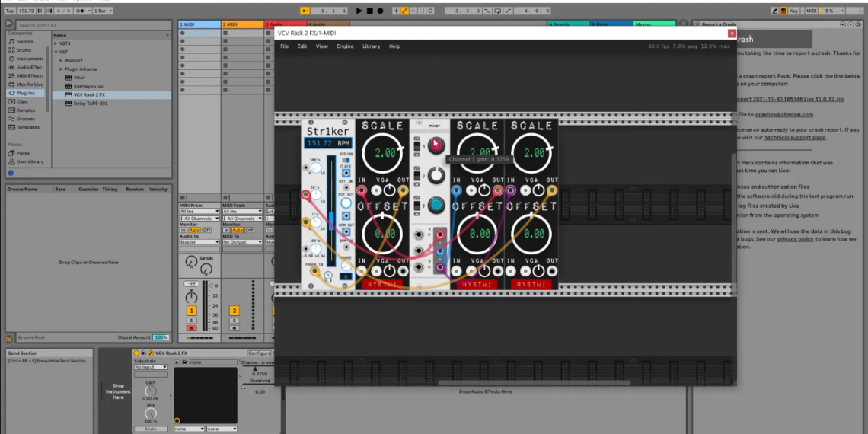Click the Stop button in transport
This screenshot has height=434, width=868.
pos(370,11)
